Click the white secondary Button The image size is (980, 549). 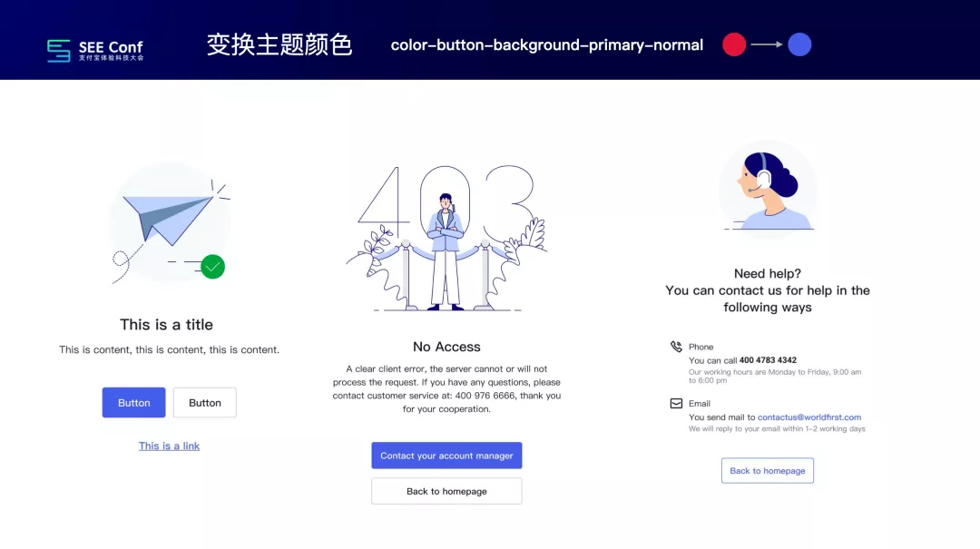(205, 403)
